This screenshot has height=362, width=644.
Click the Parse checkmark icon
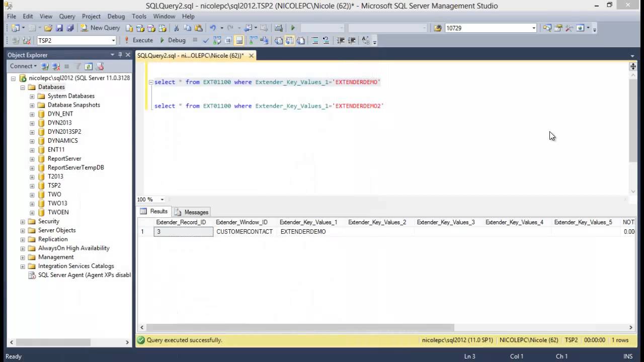click(206, 40)
